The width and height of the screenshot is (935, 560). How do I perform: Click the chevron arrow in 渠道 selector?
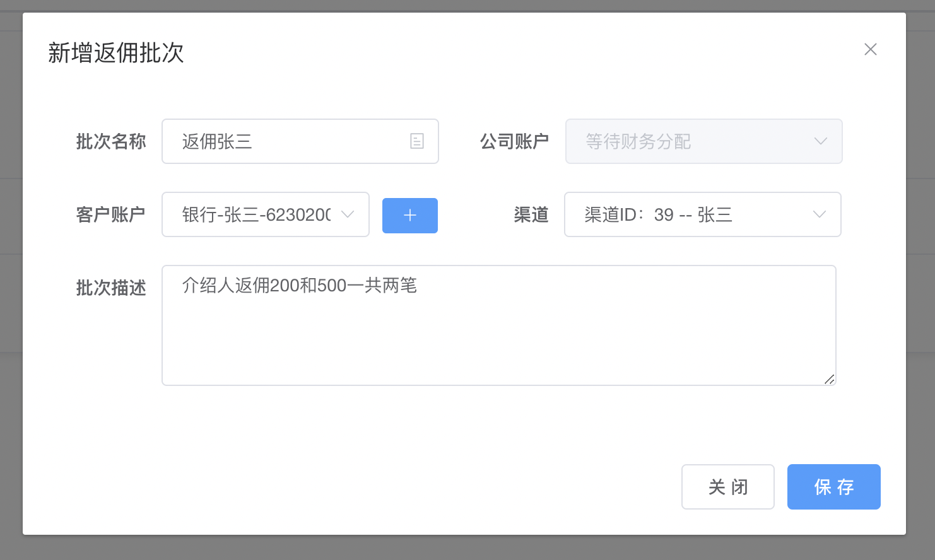(x=820, y=214)
